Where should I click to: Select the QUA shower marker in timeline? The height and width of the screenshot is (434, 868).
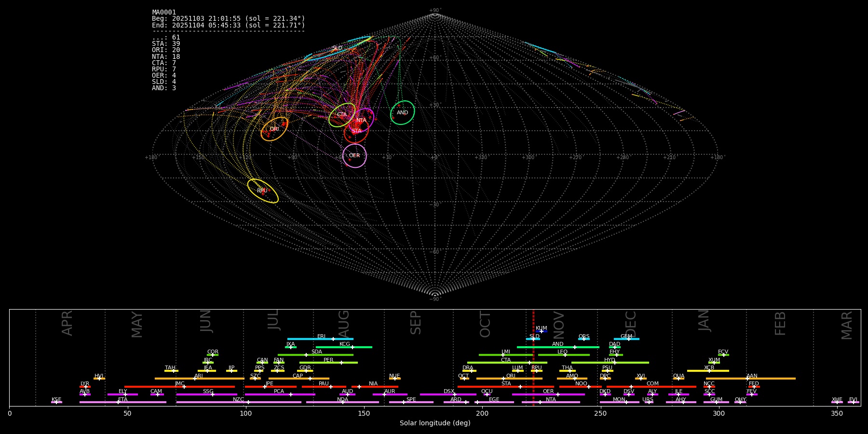click(x=678, y=379)
